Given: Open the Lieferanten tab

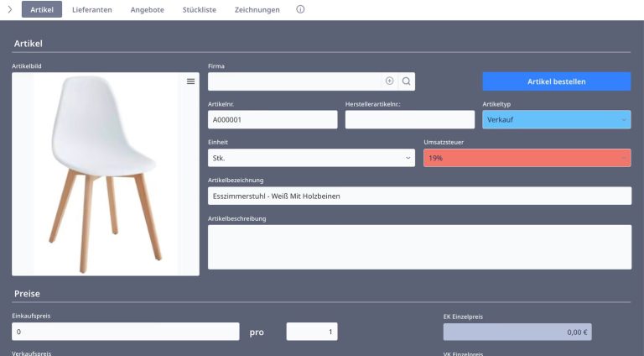Looking at the screenshot, I should 92,9.
